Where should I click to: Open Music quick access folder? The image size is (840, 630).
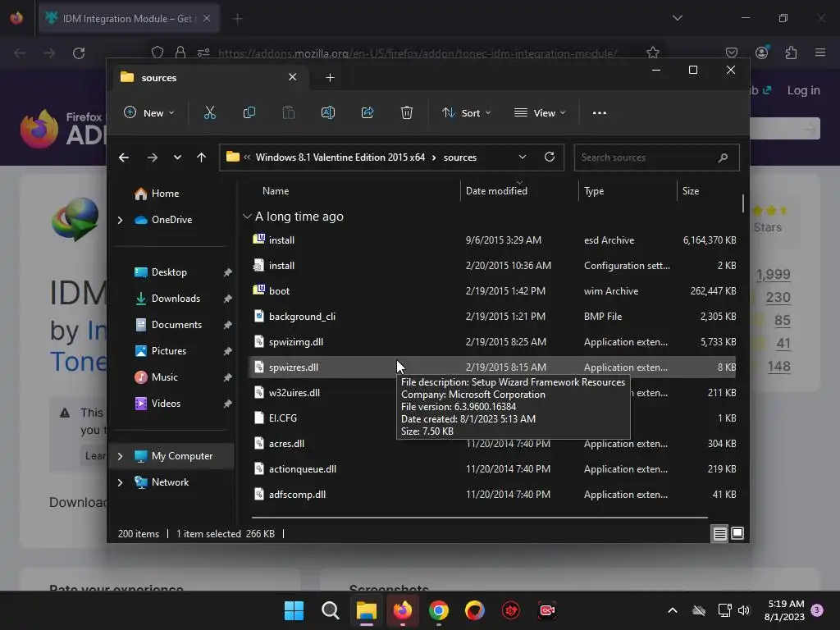tap(164, 377)
